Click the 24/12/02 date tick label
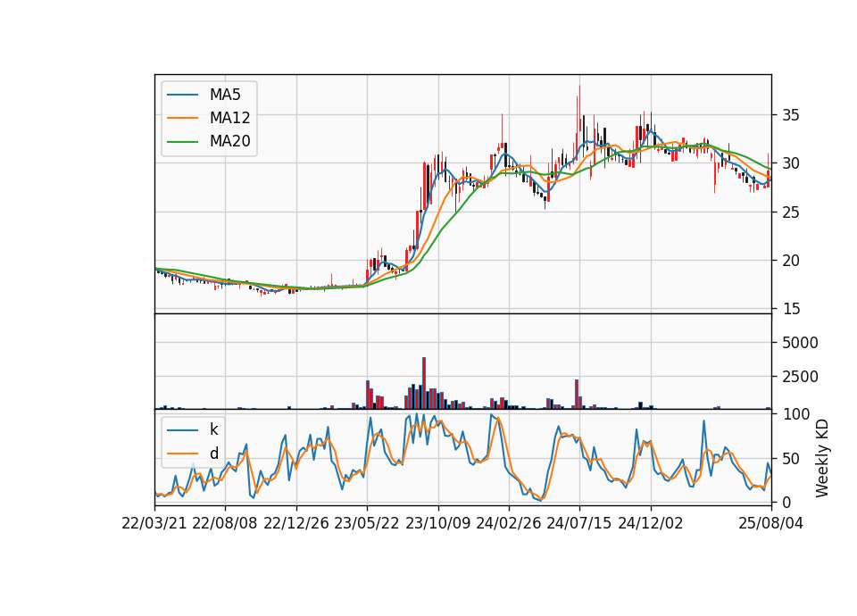Image resolution: width=857 pixels, height=616 pixels. pyautogui.click(x=651, y=523)
